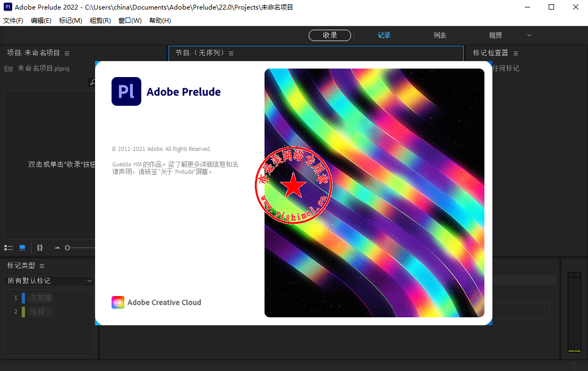Click the create rough cut icon
Viewport: 588px width, 371px height.
coord(40,248)
